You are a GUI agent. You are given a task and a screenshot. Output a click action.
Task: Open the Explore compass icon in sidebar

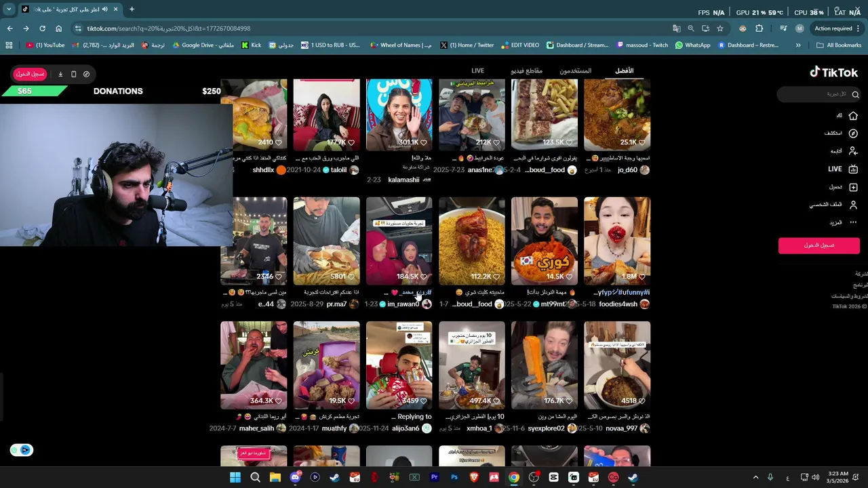853,134
